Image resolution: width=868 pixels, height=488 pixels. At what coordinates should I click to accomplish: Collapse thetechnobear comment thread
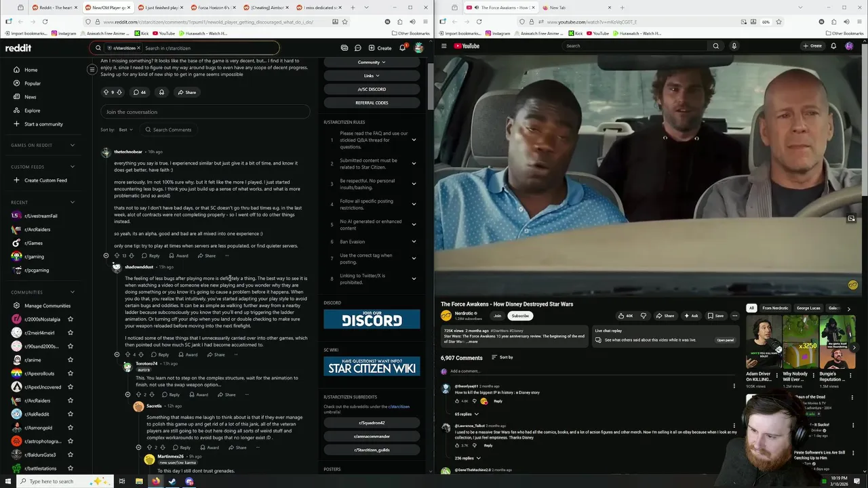pos(106,256)
